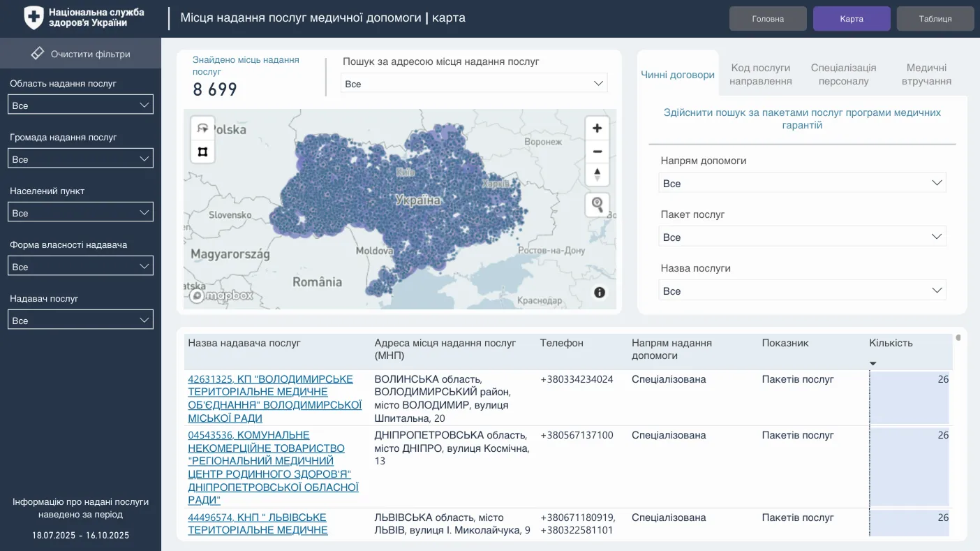Zoom in on the map

pos(597,128)
